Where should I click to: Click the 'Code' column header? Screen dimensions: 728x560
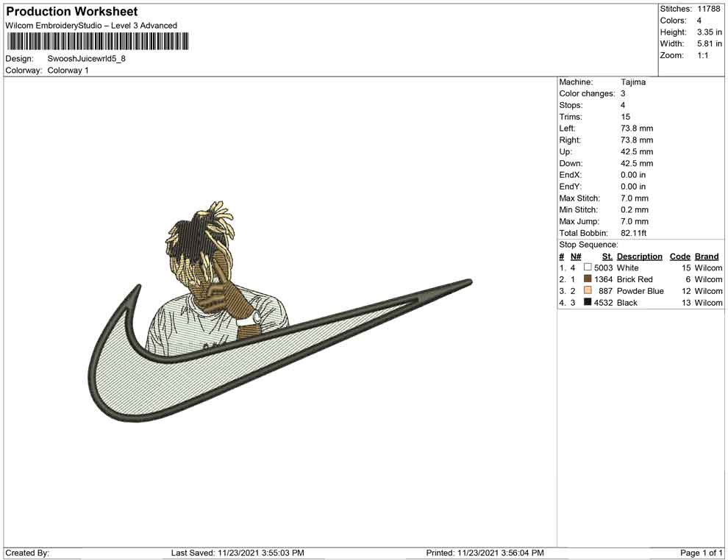679,256
